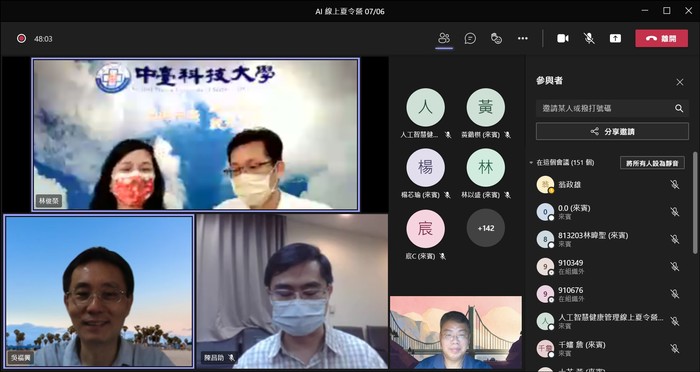Click the muted mic icon for 翁政雄
Viewport: 700px width, 372px height.
coord(675,184)
